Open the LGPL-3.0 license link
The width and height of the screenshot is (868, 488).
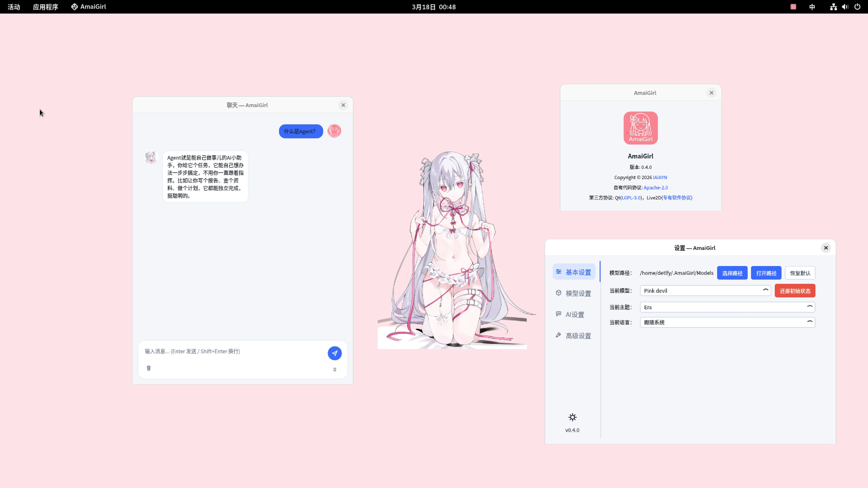pyautogui.click(x=631, y=198)
